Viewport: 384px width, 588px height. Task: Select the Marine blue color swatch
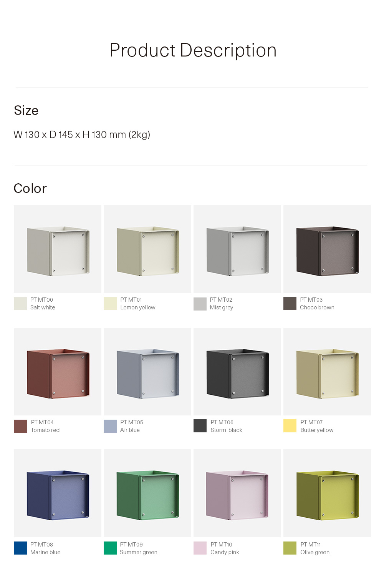point(20,548)
